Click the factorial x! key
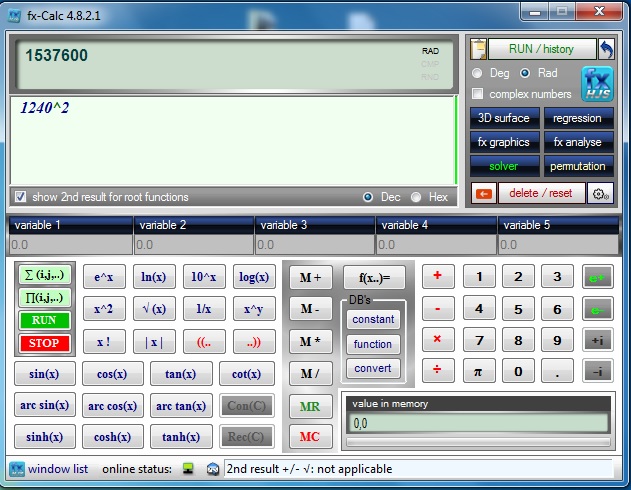The width and height of the screenshot is (631, 490). pyautogui.click(x=104, y=342)
